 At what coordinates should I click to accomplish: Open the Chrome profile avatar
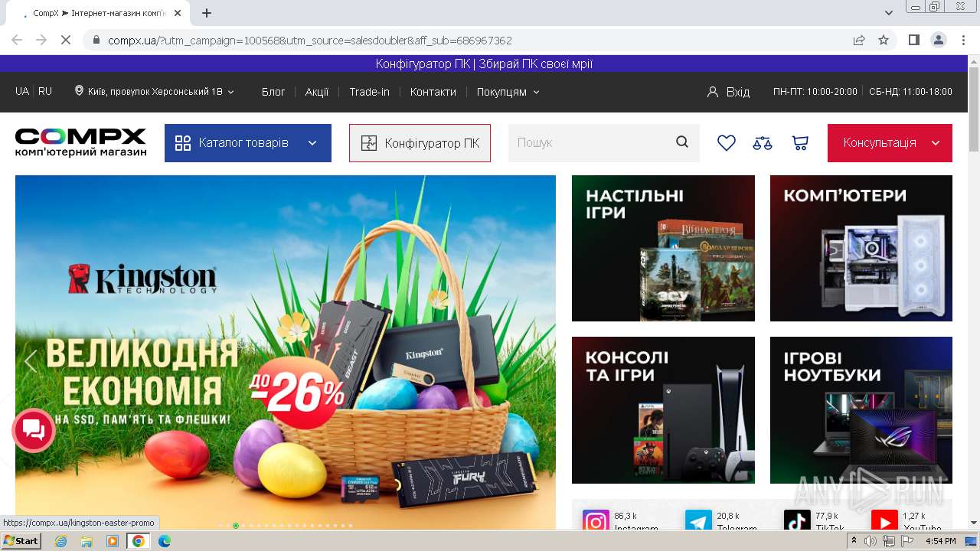coord(938,40)
